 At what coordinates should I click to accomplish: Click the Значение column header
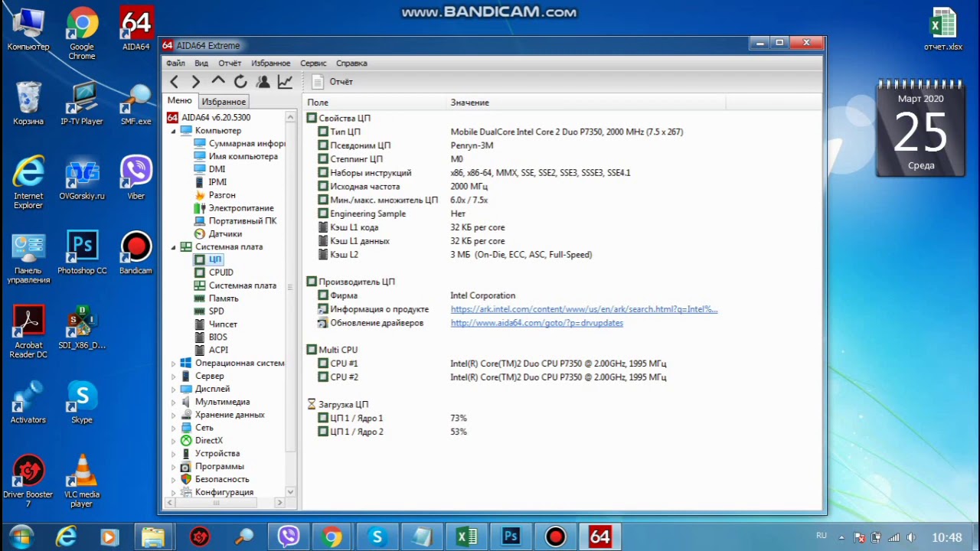pyautogui.click(x=586, y=103)
